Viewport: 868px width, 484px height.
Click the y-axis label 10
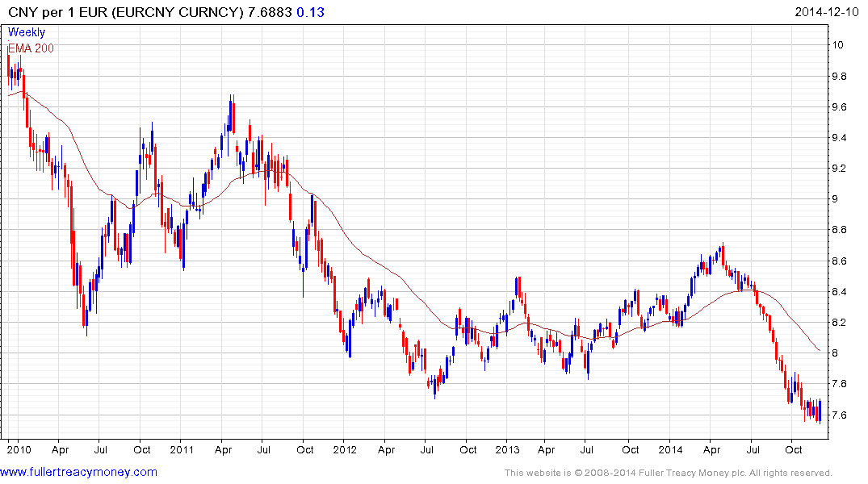coord(838,45)
